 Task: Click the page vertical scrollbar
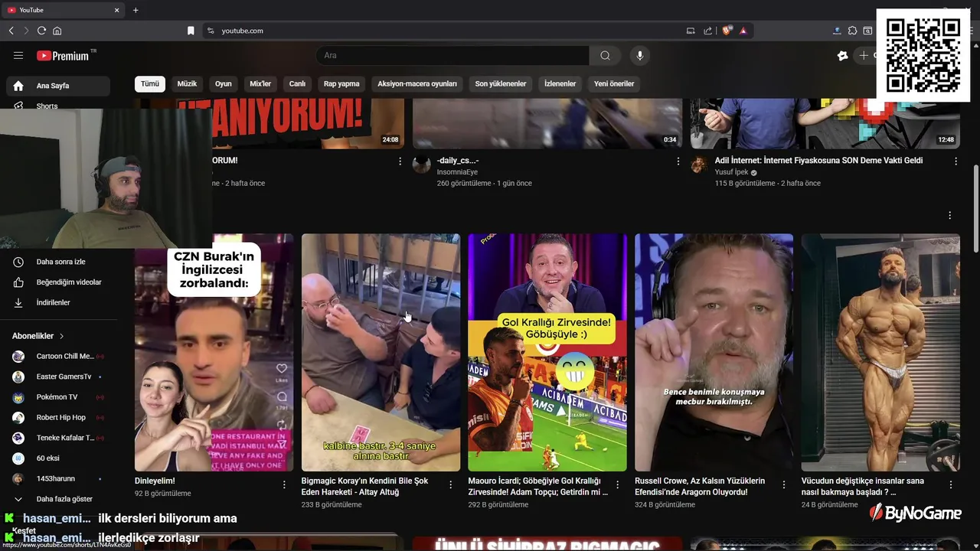click(x=975, y=207)
